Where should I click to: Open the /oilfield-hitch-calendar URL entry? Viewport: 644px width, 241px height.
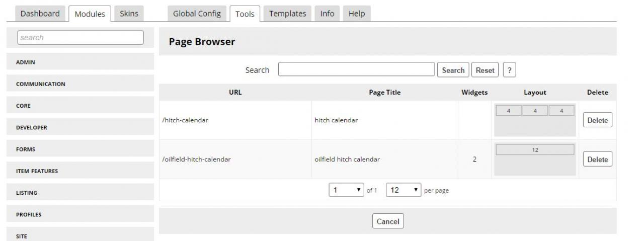pyautogui.click(x=196, y=159)
